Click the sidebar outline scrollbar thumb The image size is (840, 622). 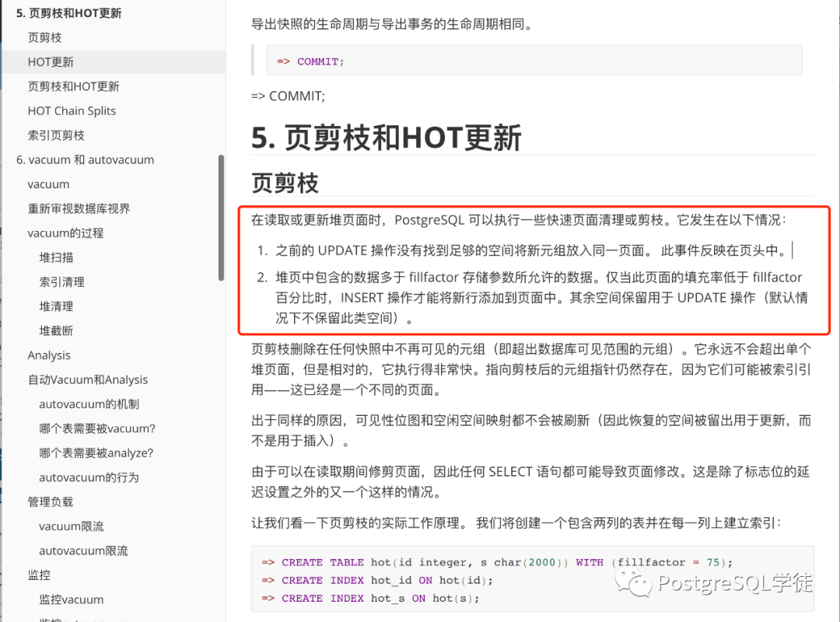pos(221,218)
